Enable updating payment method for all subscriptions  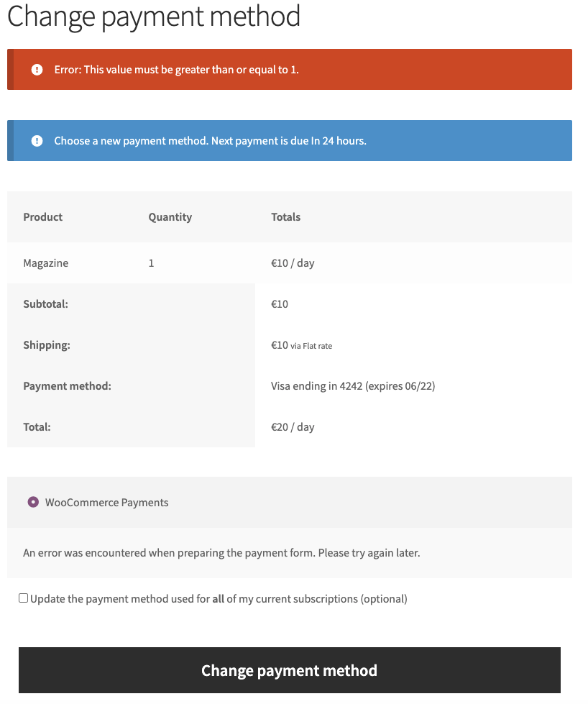click(x=22, y=597)
